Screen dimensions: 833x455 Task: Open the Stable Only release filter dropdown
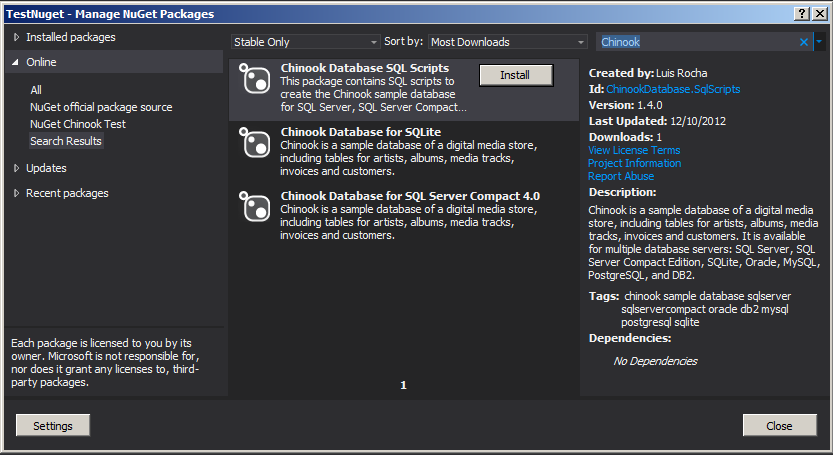305,42
